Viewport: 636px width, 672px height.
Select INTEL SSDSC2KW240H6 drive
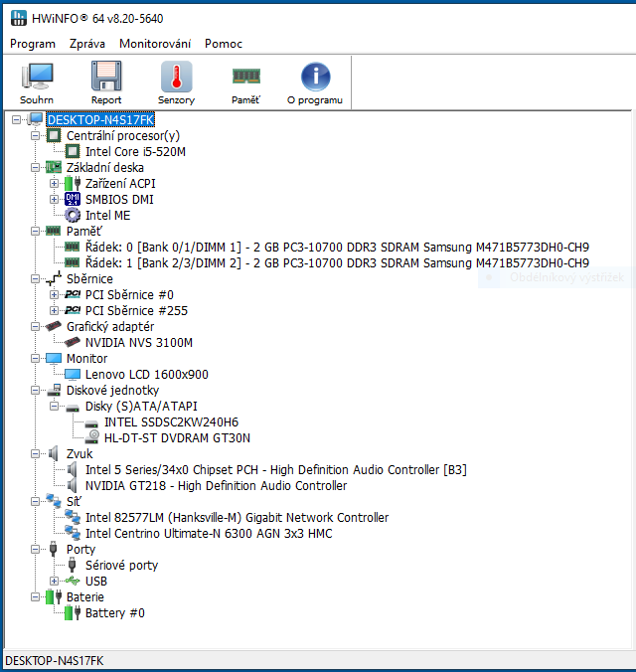[x=172, y=422]
